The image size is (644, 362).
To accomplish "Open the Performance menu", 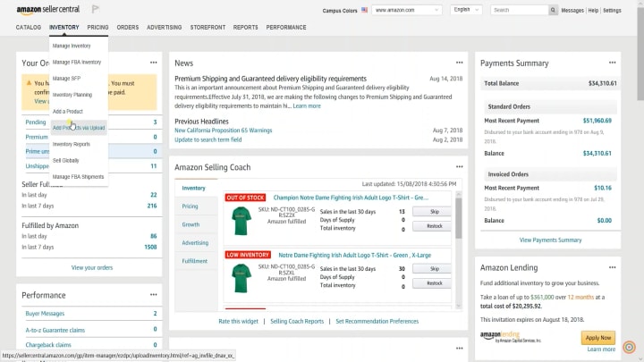I will [x=286, y=27].
